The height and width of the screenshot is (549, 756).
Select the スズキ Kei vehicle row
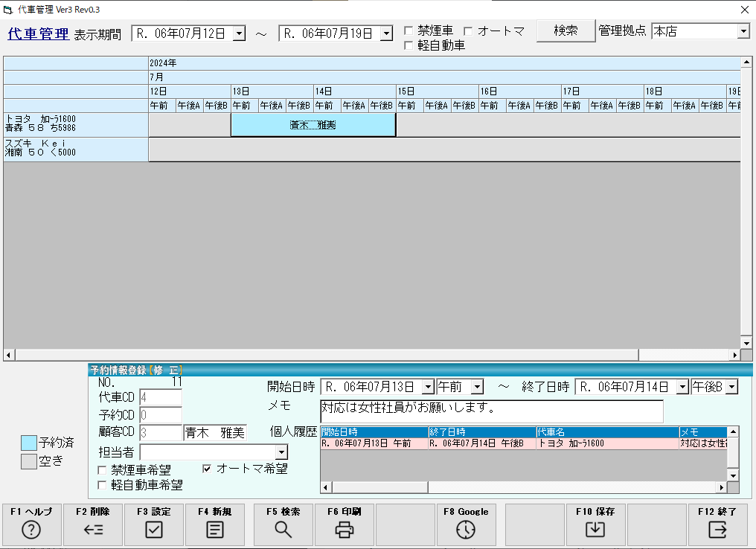(x=75, y=149)
